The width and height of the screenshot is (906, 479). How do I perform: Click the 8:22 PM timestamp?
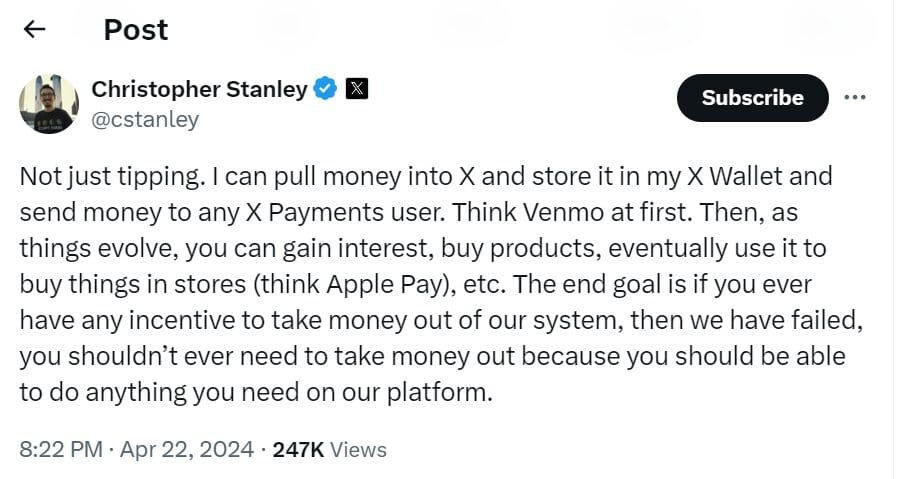[x=60, y=450]
